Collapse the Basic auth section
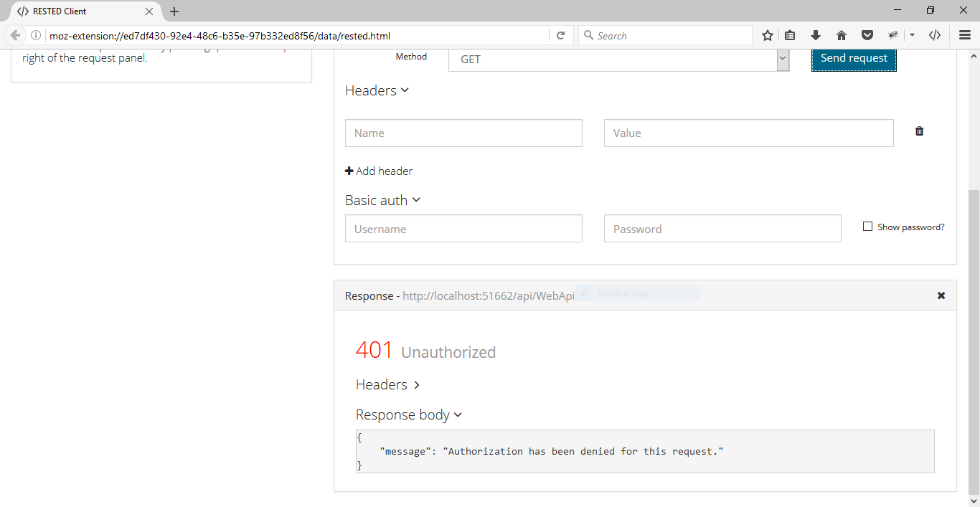980x507 pixels. (382, 200)
